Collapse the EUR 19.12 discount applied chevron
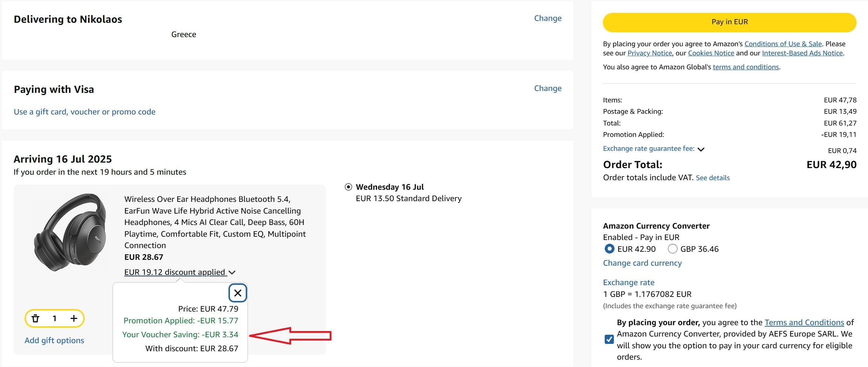This screenshot has height=367, width=868. pyautogui.click(x=232, y=272)
